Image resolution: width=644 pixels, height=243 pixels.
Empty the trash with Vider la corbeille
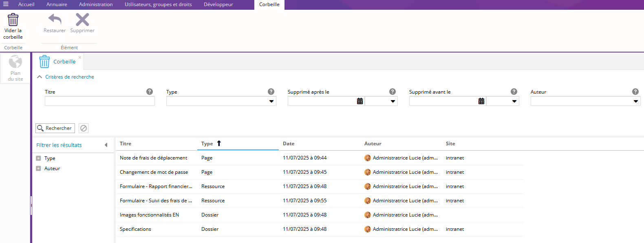pyautogui.click(x=13, y=26)
